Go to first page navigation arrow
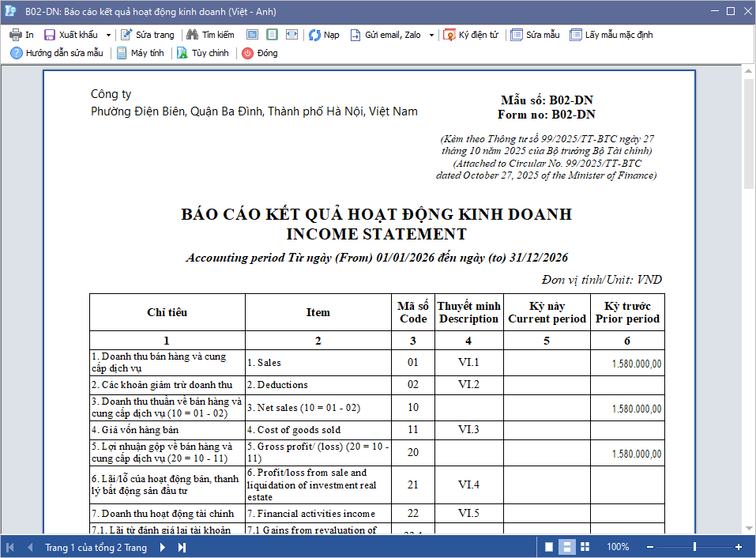 point(10,548)
